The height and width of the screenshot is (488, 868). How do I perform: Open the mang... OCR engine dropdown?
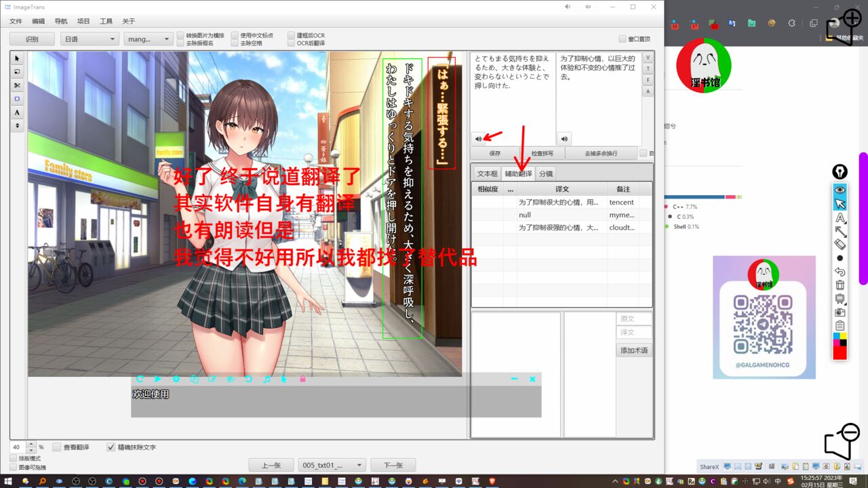click(148, 39)
